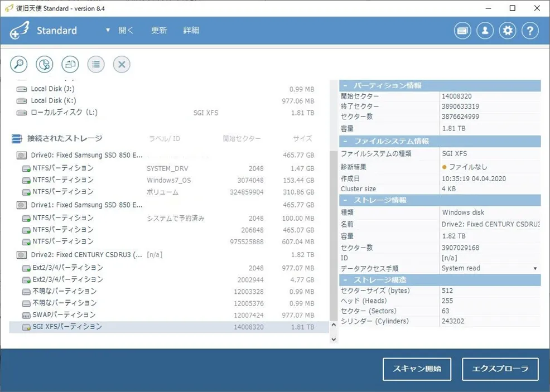Open the help question mark icon

click(530, 31)
